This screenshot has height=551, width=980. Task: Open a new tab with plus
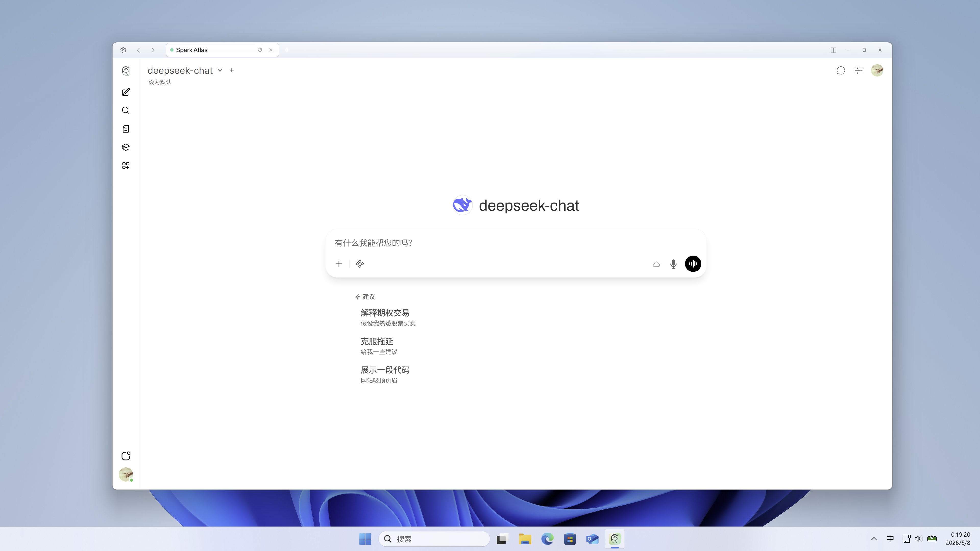click(287, 50)
